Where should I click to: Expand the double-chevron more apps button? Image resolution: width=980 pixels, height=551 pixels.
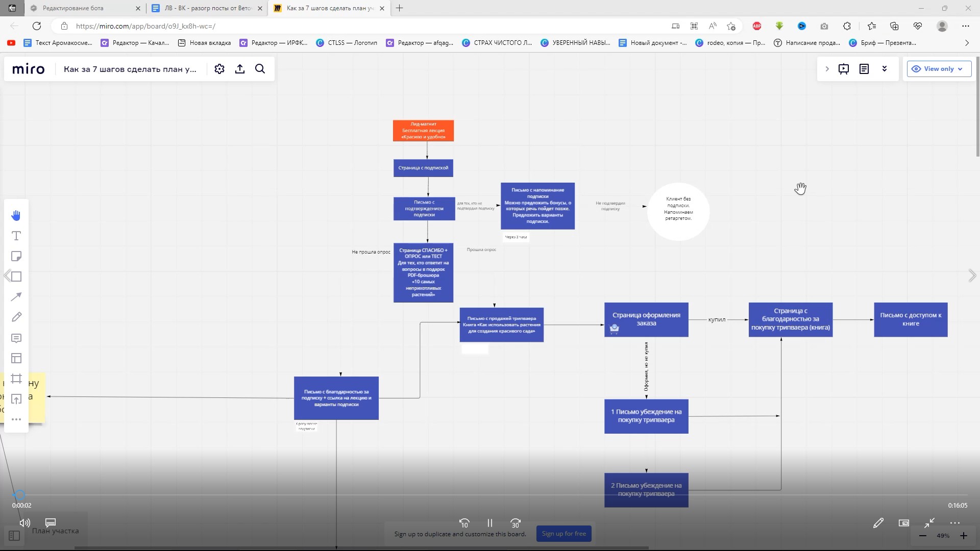click(885, 69)
